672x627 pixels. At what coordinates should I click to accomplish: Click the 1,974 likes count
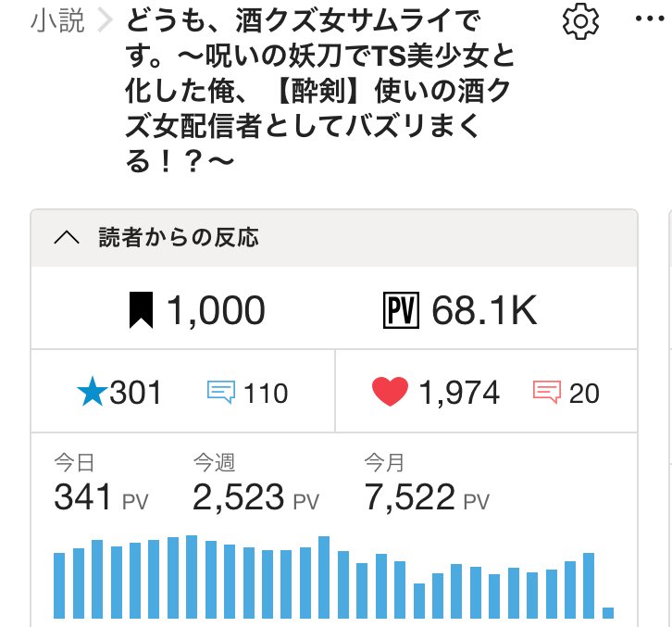(x=459, y=394)
